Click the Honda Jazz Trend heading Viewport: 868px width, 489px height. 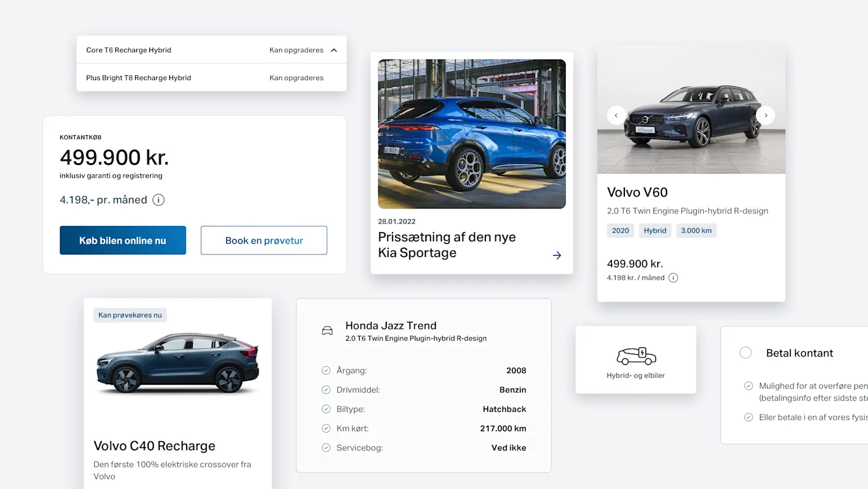click(x=391, y=325)
